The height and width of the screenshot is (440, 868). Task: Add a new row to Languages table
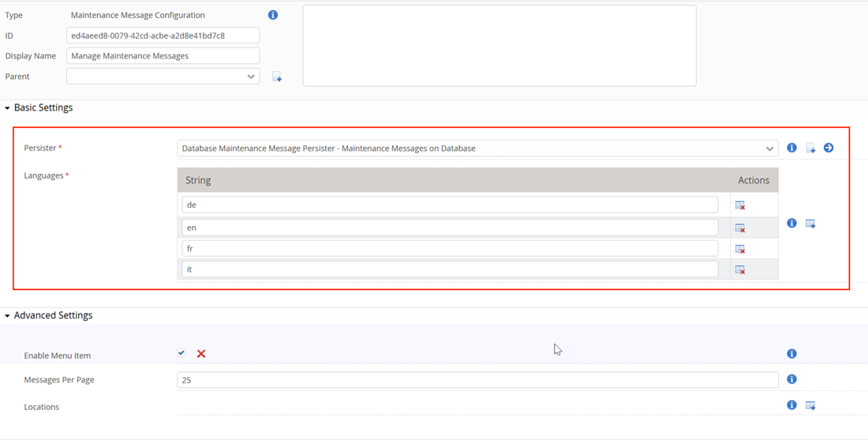click(810, 224)
